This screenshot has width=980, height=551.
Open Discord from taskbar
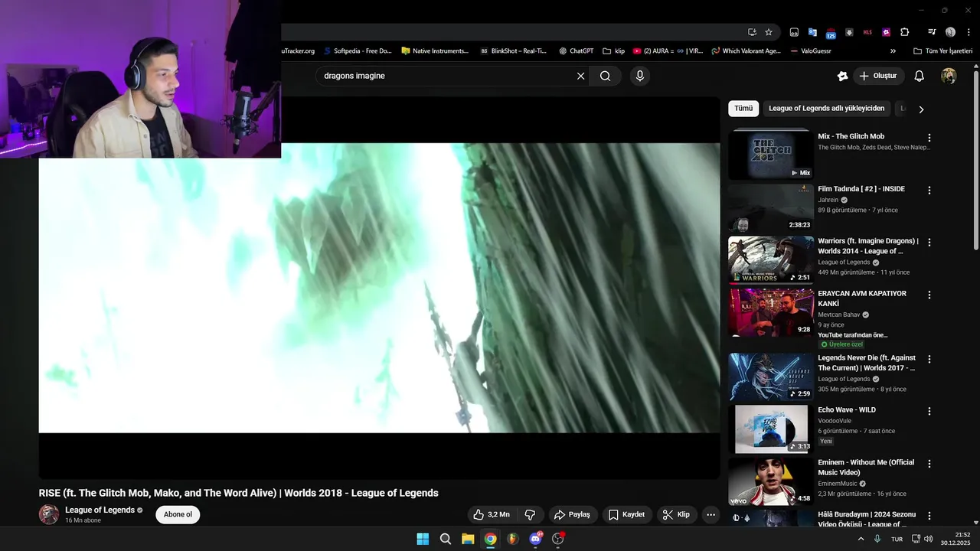pyautogui.click(x=535, y=539)
